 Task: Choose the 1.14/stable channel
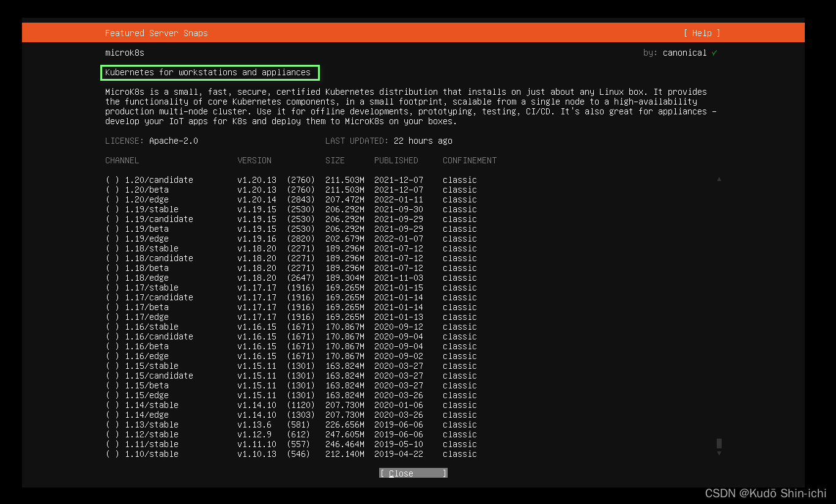291,405
